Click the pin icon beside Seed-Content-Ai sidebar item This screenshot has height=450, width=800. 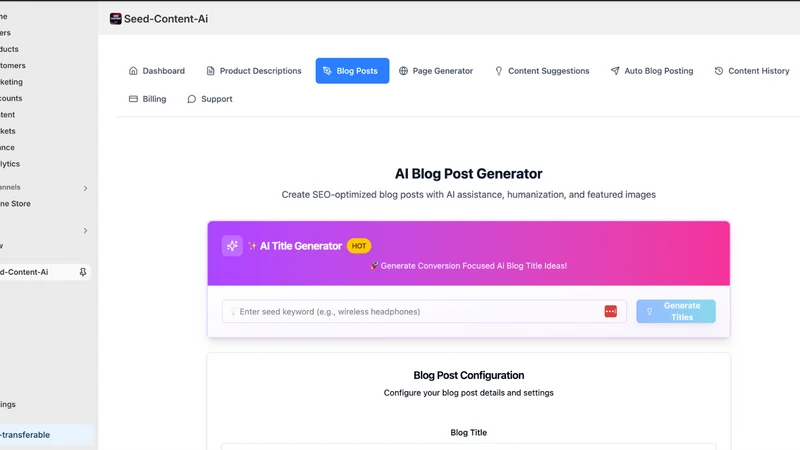click(x=83, y=272)
